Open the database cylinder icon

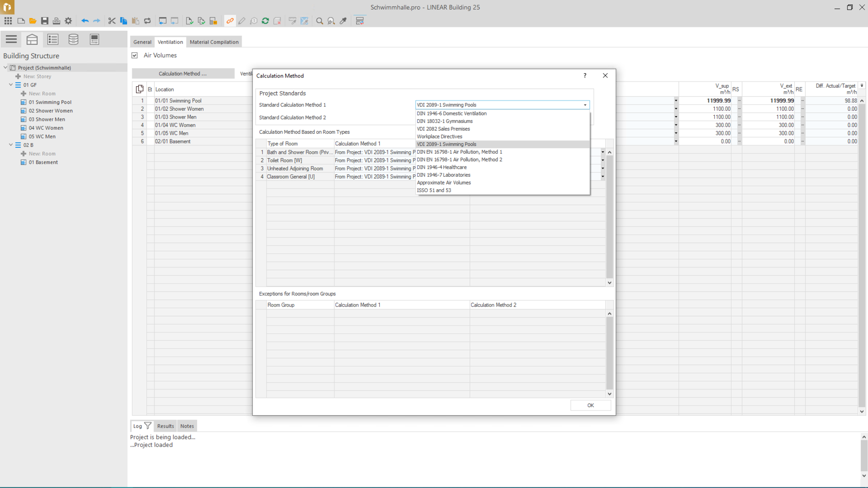coord(73,39)
